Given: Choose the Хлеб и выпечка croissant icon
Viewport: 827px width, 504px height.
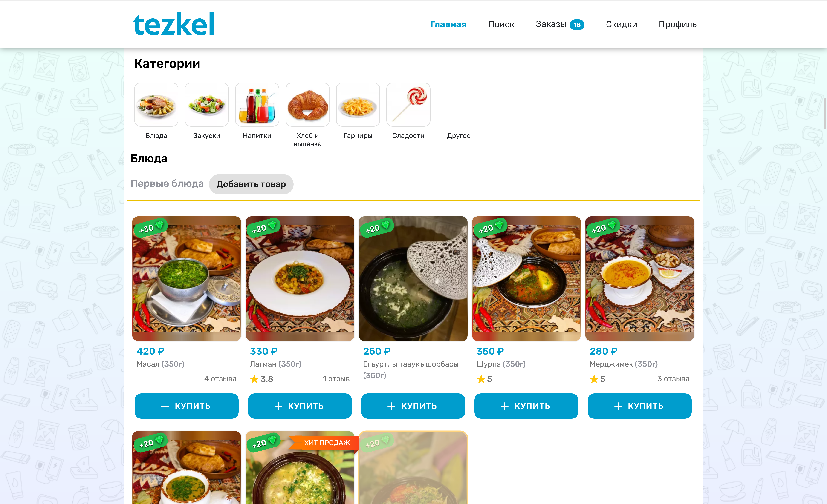Looking at the screenshot, I should tap(307, 105).
